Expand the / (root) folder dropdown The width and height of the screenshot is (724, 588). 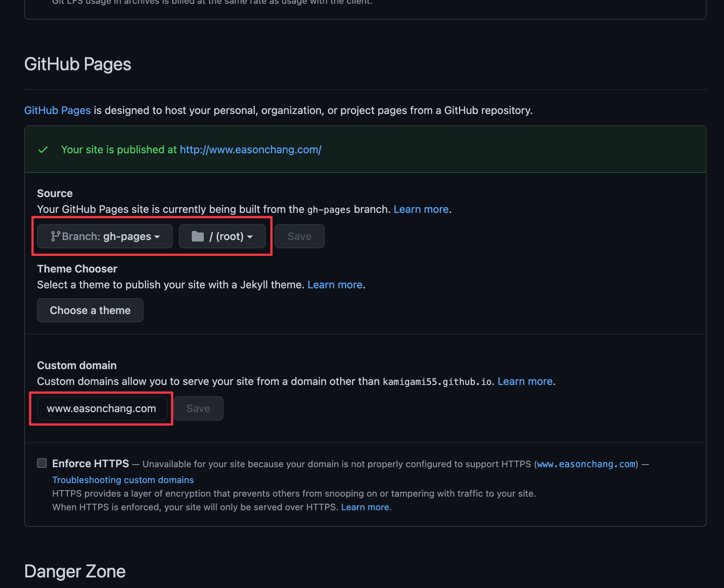[222, 236]
